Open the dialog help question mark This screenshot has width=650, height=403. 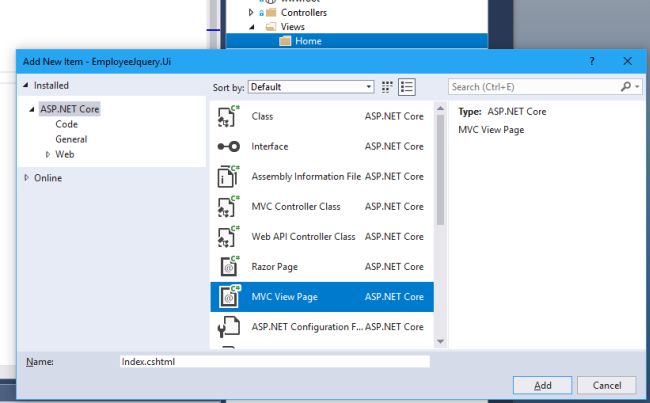tap(592, 61)
